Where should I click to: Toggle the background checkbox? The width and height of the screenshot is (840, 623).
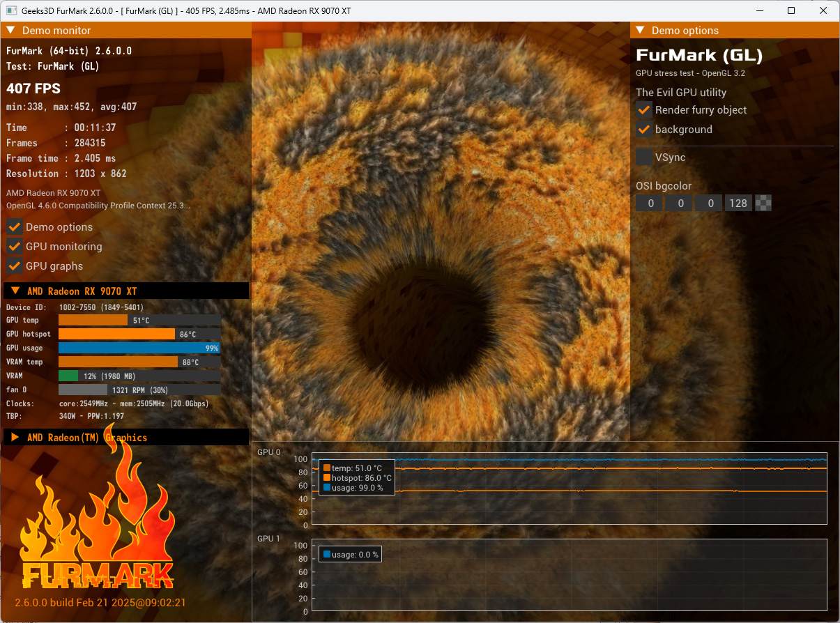coord(644,129)
